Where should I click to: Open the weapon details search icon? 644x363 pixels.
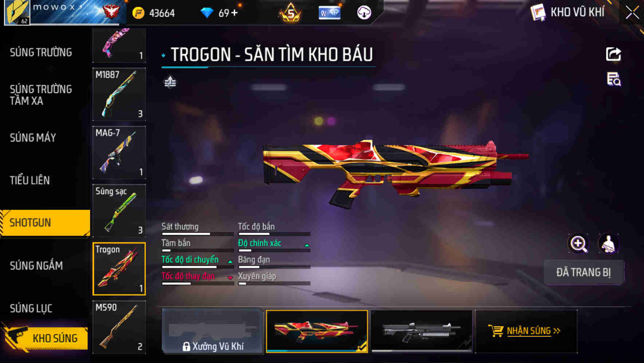[x=614, y=79]
